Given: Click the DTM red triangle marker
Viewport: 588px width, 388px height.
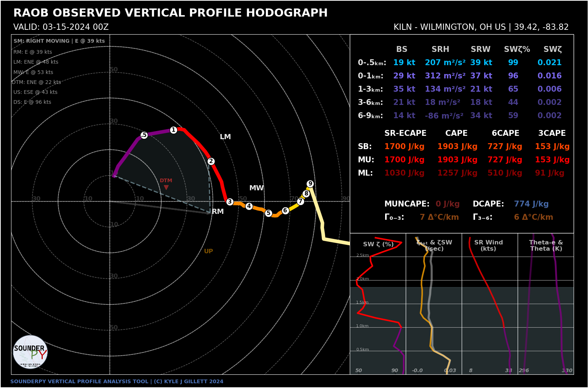Looking at the screenshot, I should [166, 187].
